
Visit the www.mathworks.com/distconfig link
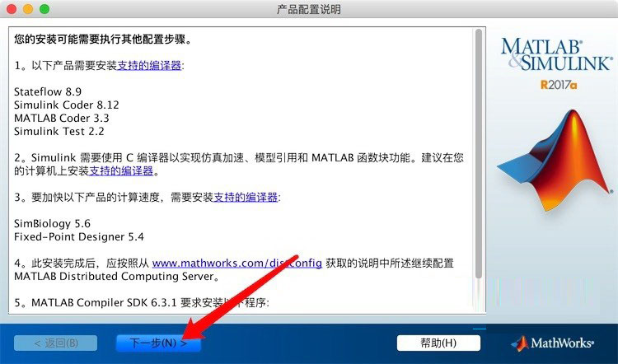coord(236,263)
